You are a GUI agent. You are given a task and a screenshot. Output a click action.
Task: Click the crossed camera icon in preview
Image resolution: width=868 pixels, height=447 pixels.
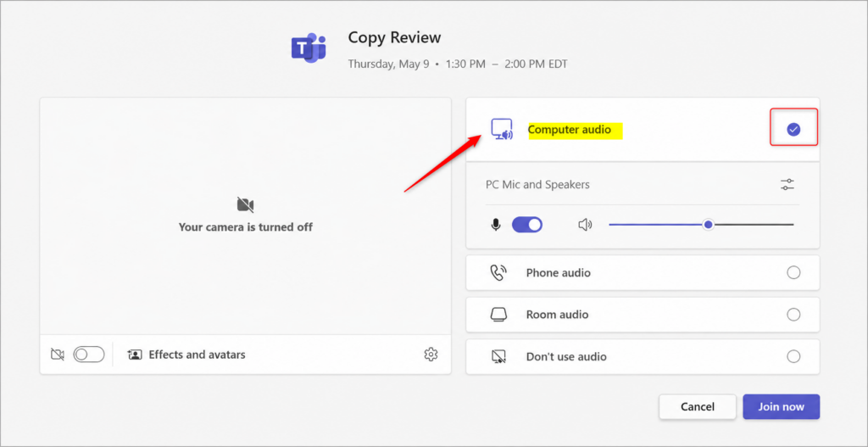[245, 205]
